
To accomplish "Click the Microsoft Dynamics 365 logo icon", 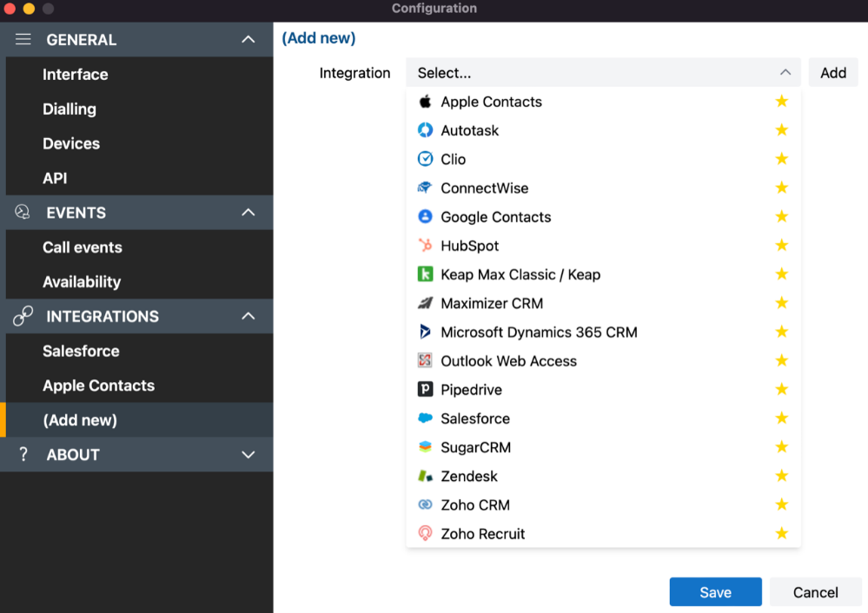I will (x=425, y=332).
